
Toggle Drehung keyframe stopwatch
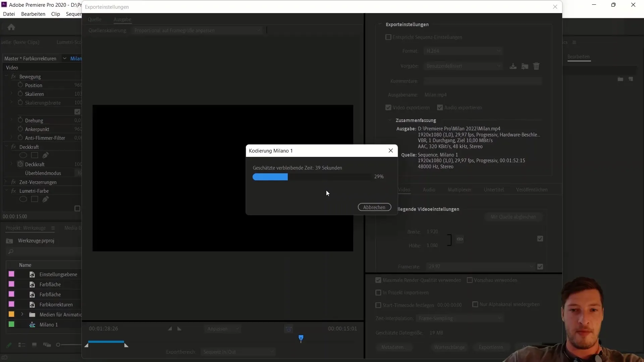click(x=20, y=120)
